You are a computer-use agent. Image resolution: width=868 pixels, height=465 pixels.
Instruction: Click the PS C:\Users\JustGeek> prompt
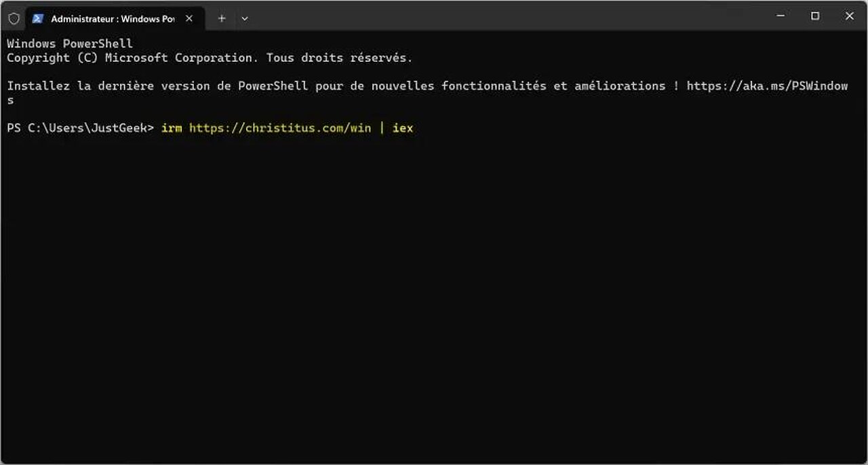[x=81, y=128]
